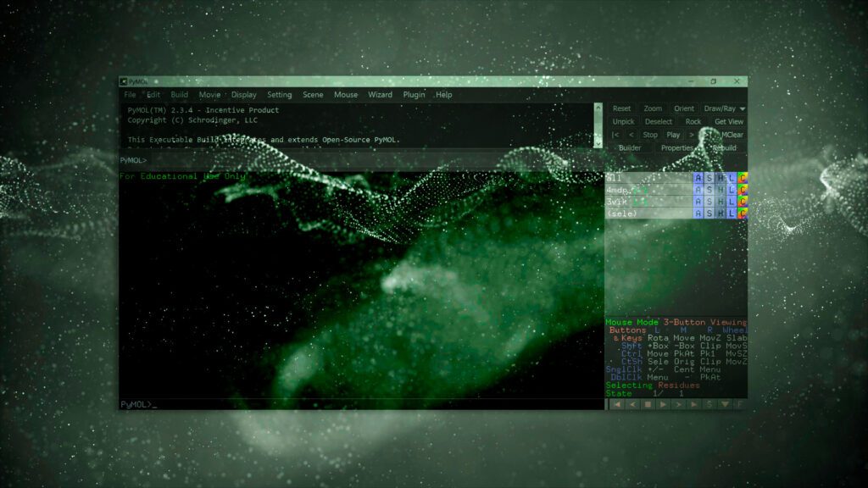The width and height of the screenshot is (868, 488).
Task: Click the play triangle in bottom playback bar
Action: [x=663, y=404]
